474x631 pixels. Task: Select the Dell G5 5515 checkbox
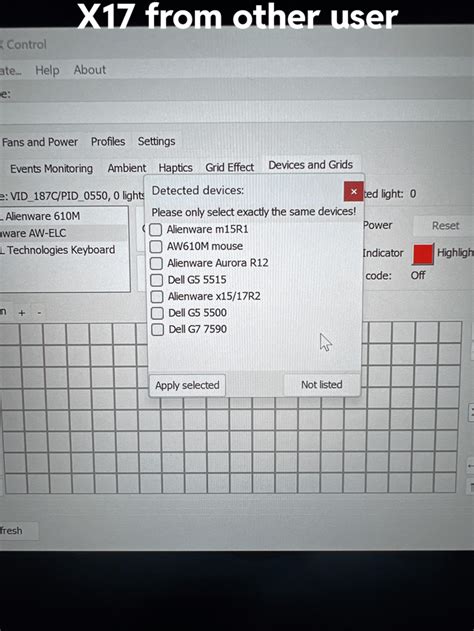coord(157,280)
